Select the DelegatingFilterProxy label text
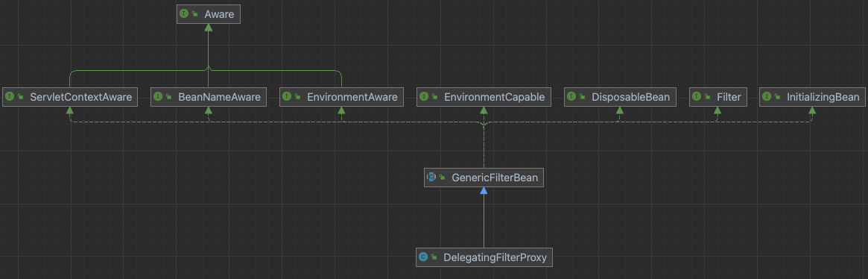 [495, 257]
